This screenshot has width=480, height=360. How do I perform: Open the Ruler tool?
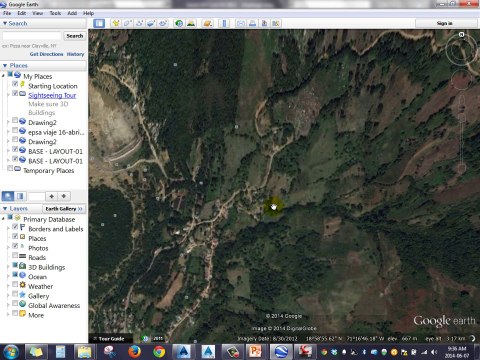coord(224,23)
